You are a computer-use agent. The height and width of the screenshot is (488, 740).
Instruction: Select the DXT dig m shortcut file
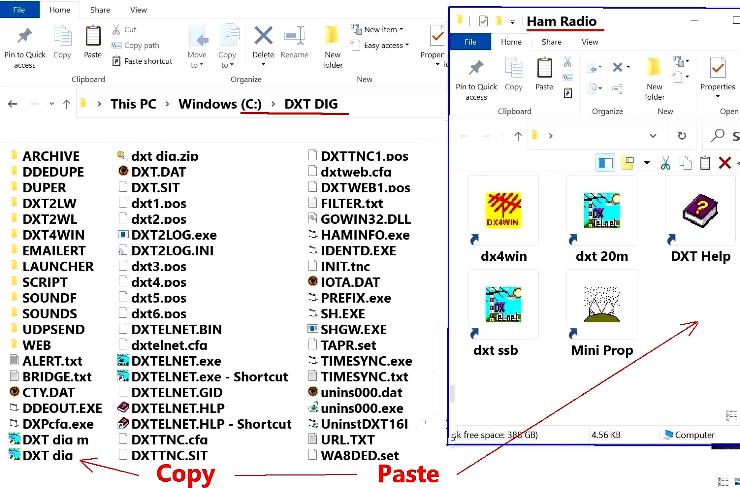click(49, 440)
